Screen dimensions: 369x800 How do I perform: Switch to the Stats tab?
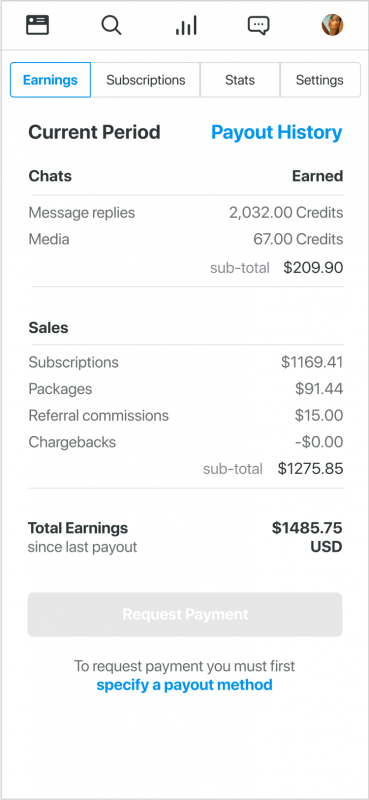[240, 80]
